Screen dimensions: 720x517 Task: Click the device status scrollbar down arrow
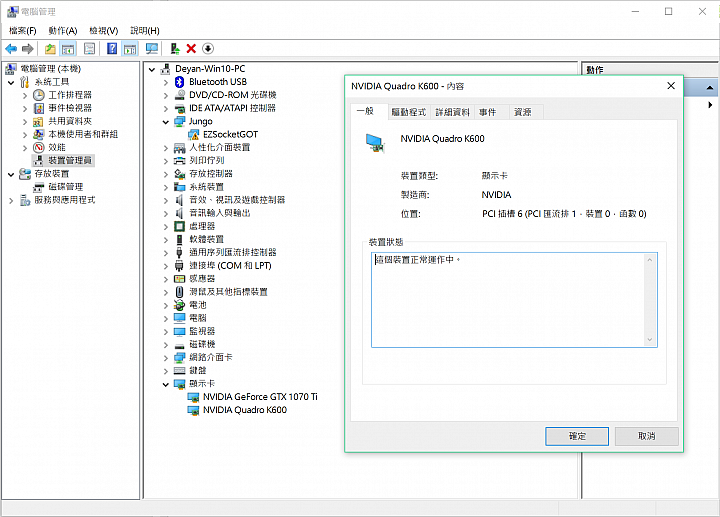pos(650,340)
